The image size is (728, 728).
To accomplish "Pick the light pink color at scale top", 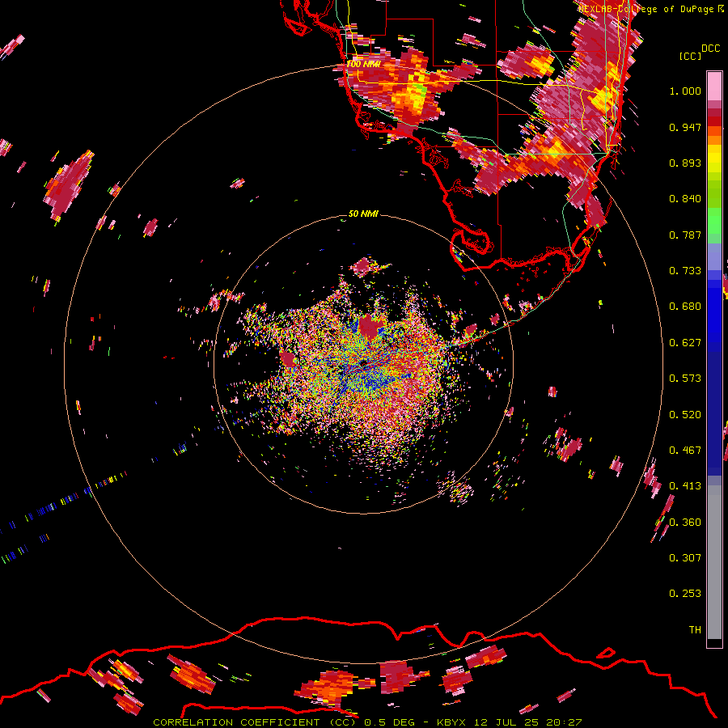I will (714, 86).
